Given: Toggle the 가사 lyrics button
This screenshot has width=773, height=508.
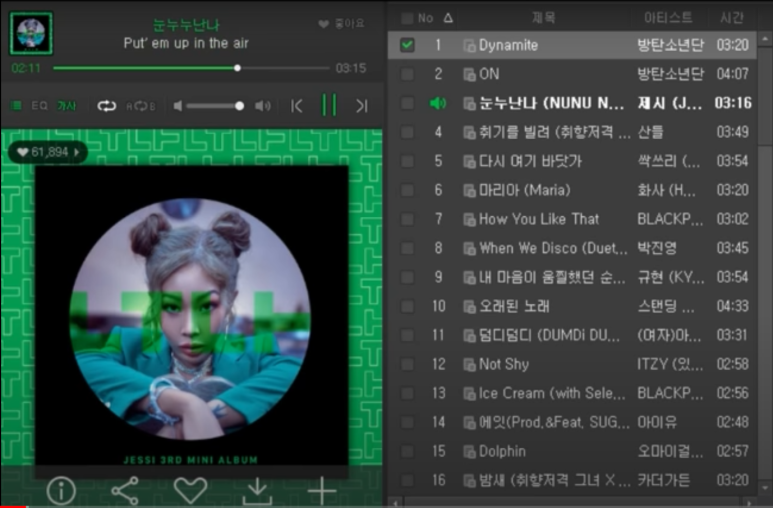Looking at the screenshot, I should coord(66,106).
